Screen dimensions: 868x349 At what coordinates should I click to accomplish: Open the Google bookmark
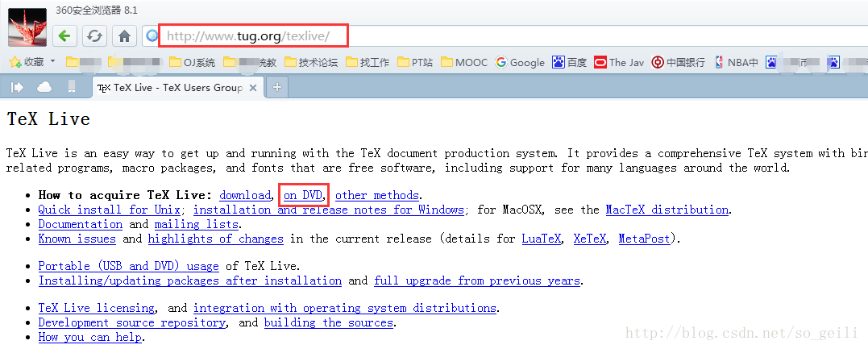pyautogui.click(x=521, y=63)
